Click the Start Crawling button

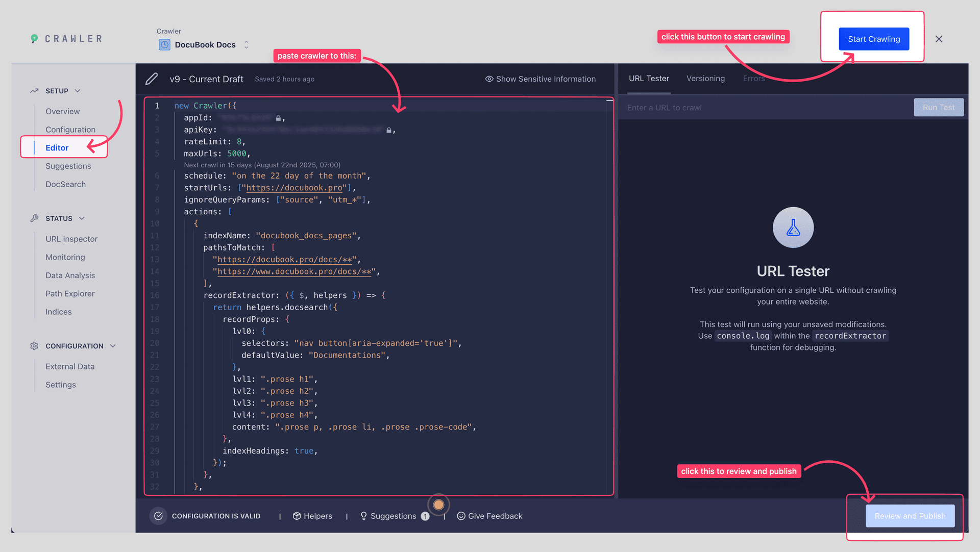tap(873, 39)
